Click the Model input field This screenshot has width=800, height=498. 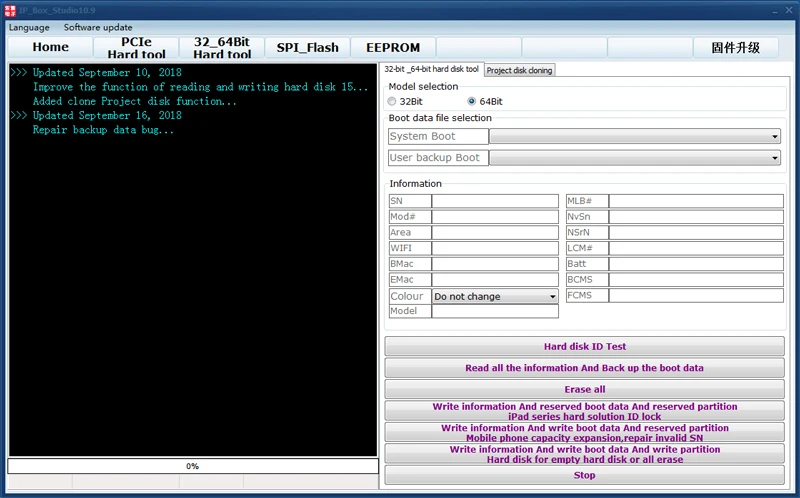(495, 311)
